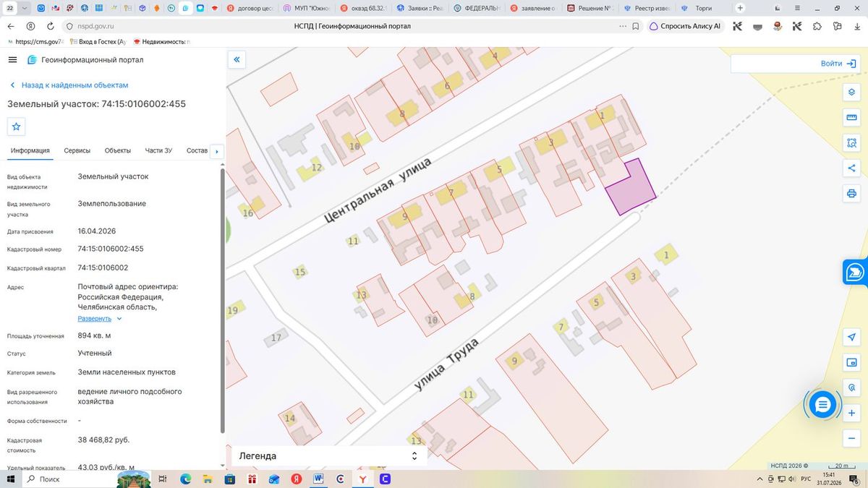Click the status value Учтенный
Viewport: 868px width, 488px height.
(x=95, y=354)
